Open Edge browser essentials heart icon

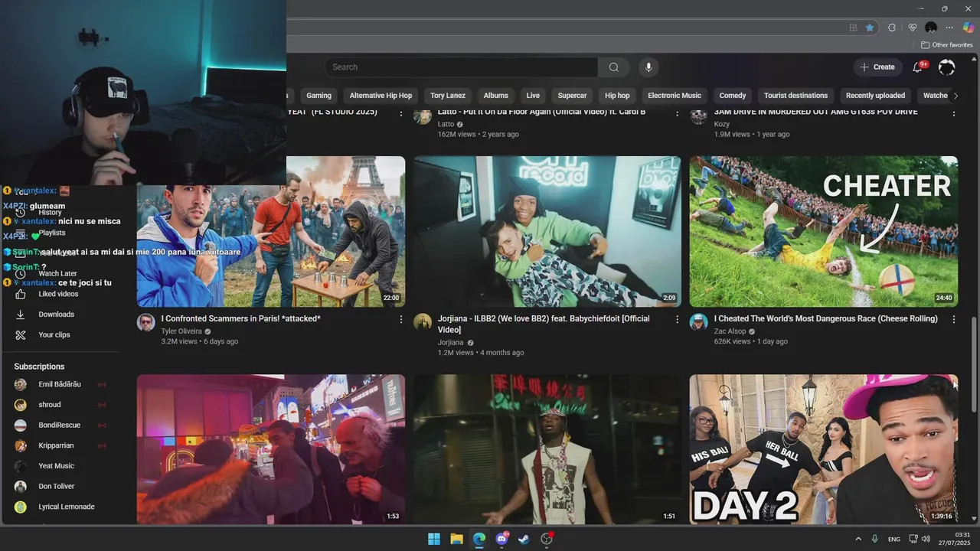(x=912, y=28)
